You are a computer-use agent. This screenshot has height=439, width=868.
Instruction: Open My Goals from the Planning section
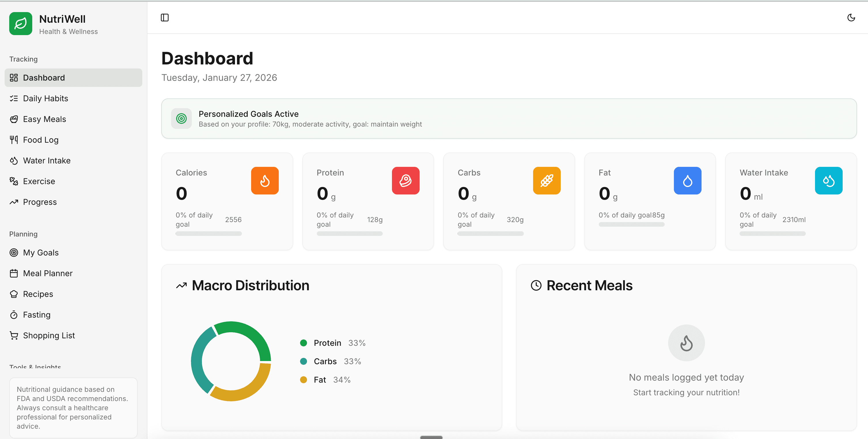coord(40,253)
